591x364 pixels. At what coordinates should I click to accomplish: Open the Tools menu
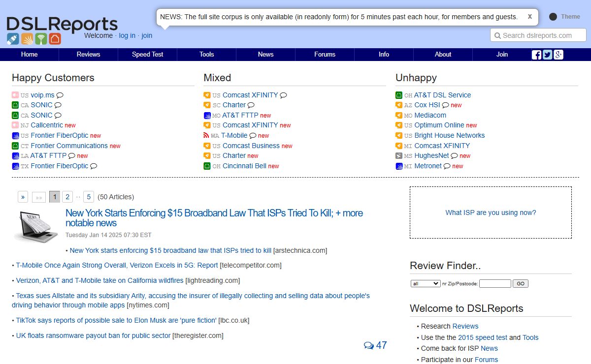207,55
